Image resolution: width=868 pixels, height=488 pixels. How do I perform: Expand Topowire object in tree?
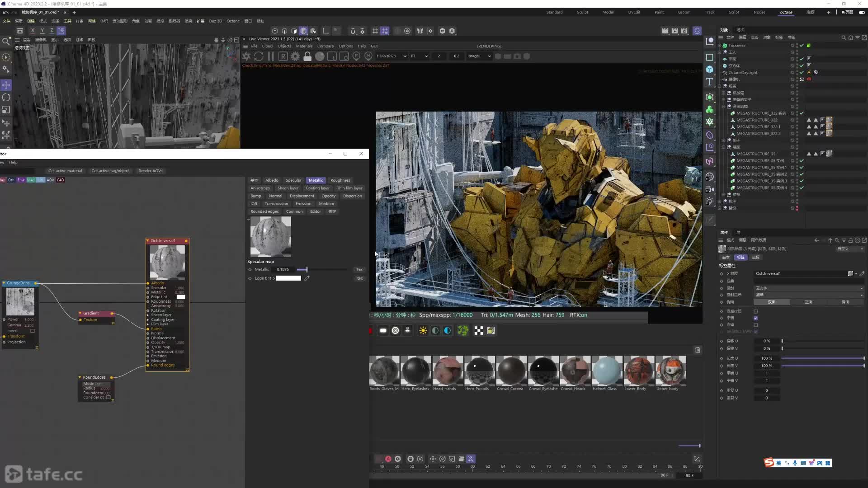coord(719,46)
